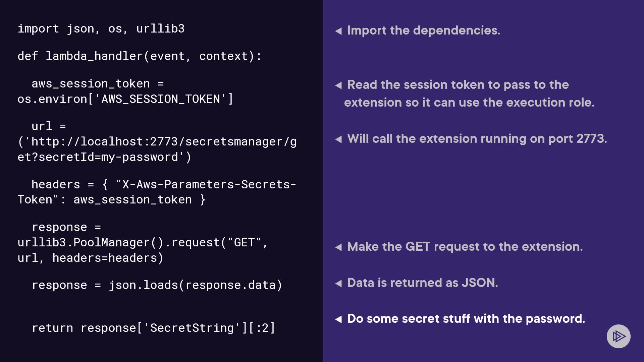Image resolution: width=644 pixels, height=362 pixels.
Task: Click the 'Data is returned as JSON.' note
Action: (423, 283)
